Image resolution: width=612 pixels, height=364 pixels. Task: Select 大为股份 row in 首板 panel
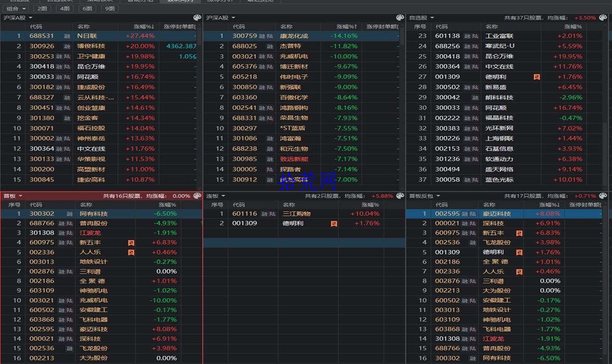pos(101,358)
